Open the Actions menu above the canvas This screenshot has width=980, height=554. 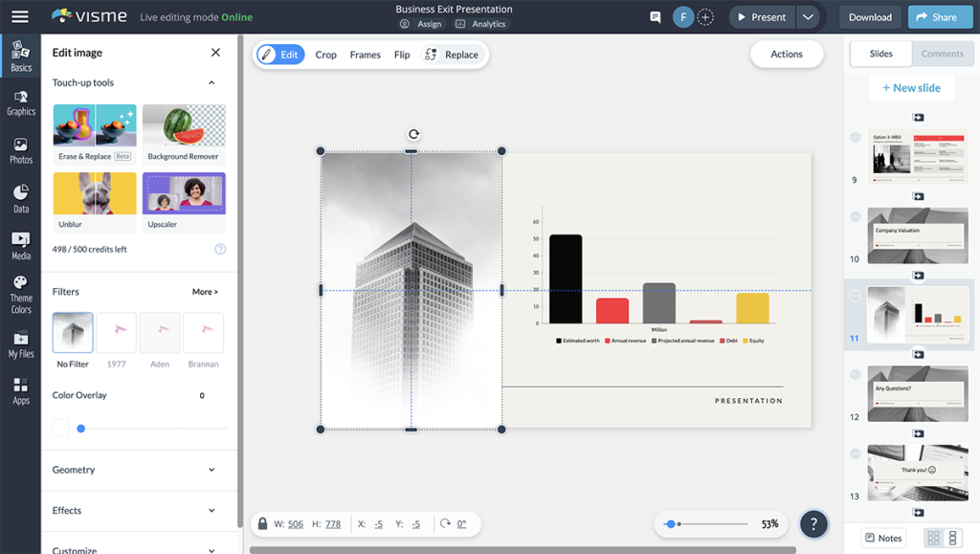[787, 54]
